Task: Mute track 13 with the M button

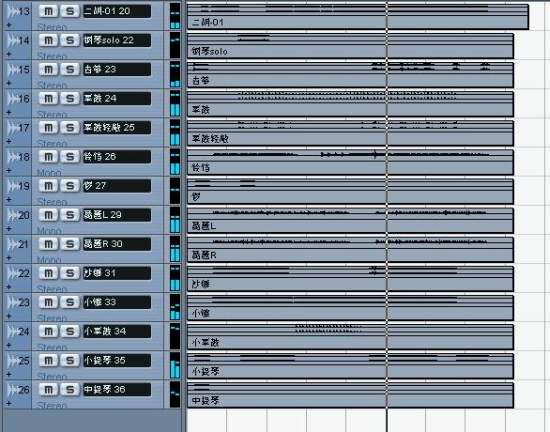Action: 48,11
